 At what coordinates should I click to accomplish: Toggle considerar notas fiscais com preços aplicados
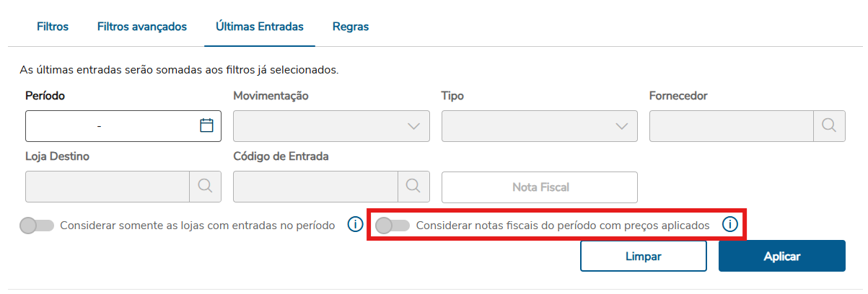[x=393, y=226]
